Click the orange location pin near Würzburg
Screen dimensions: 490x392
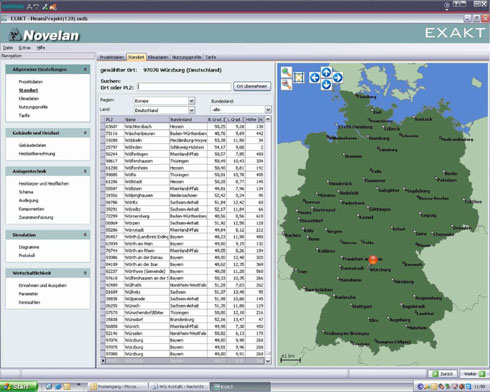coord(373,260)
